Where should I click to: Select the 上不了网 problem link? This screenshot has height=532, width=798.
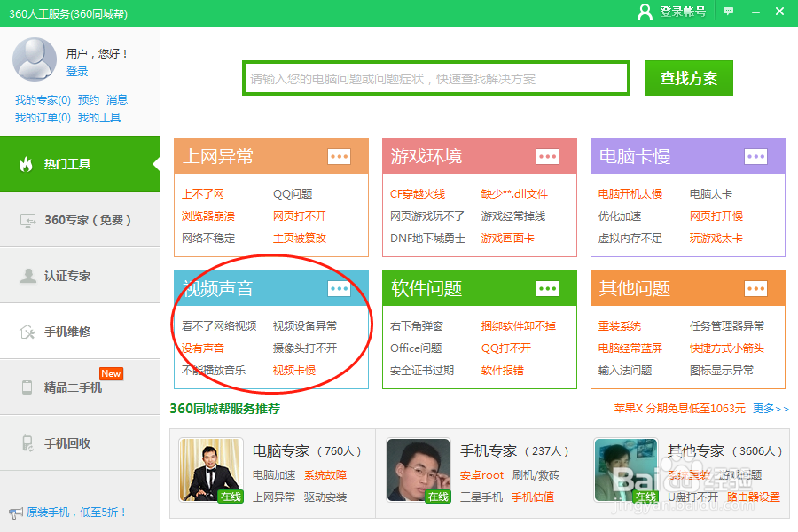pos(203,194)
